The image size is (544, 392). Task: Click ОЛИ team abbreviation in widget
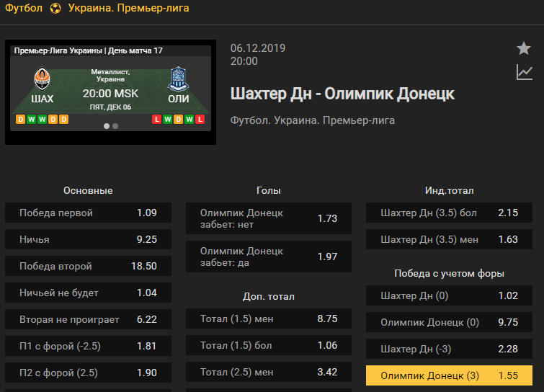coord(178,99)
